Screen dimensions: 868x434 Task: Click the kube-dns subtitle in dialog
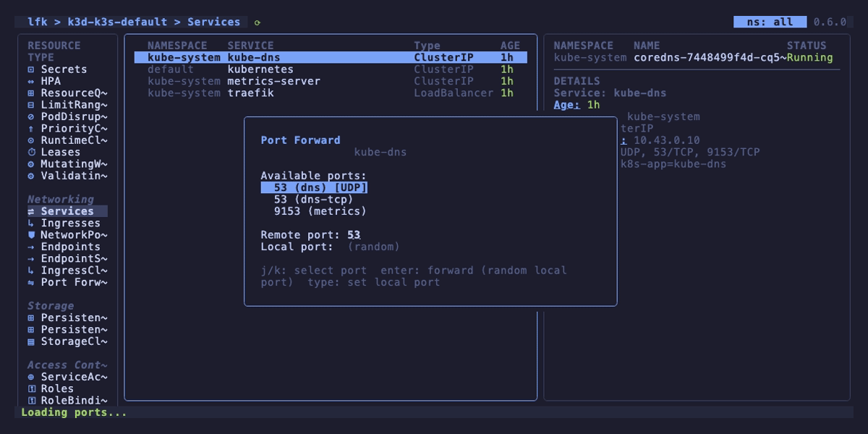click(380, 152)
